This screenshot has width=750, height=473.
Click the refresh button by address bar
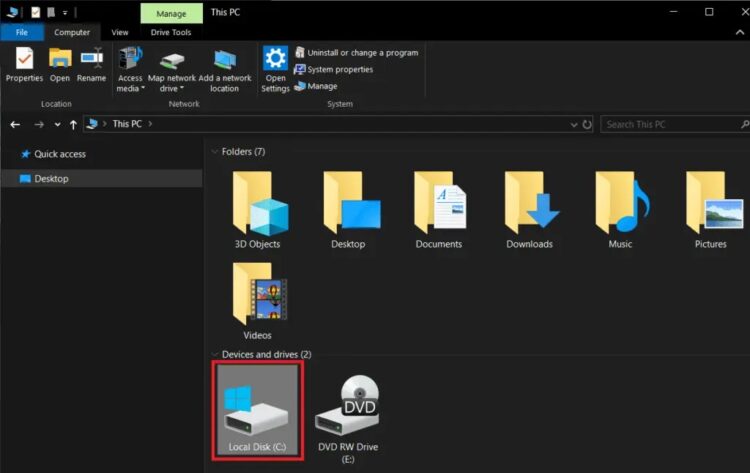[x=587, y=125]
